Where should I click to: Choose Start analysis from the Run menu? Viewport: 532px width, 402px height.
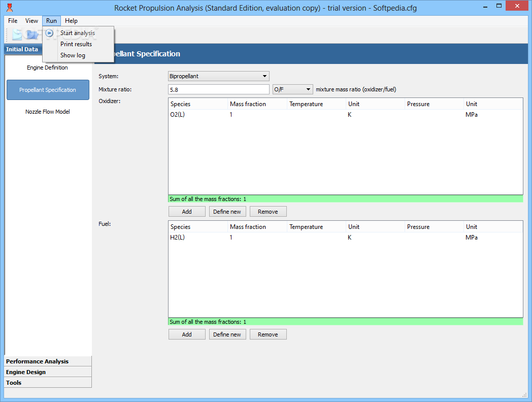(78, 33)
